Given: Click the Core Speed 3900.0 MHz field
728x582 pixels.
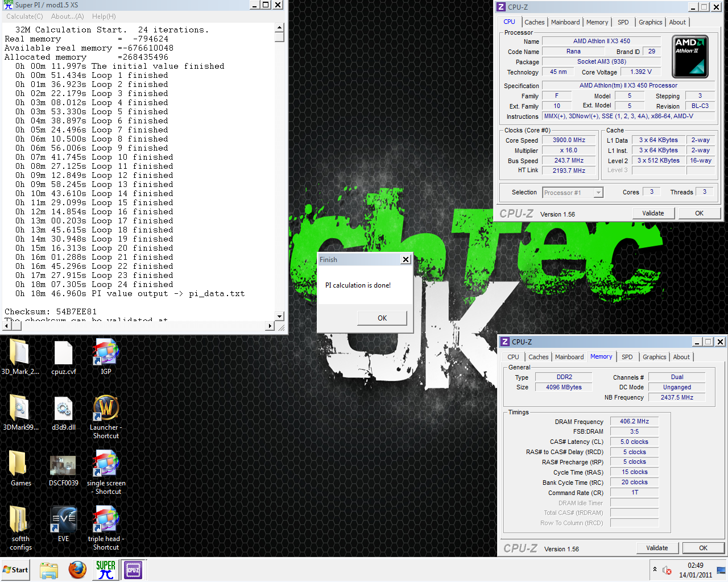Looking at the screenshot, I should point(569,140).
